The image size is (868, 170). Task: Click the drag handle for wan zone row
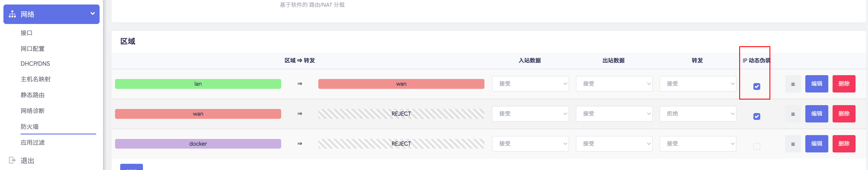pos(792,114)
